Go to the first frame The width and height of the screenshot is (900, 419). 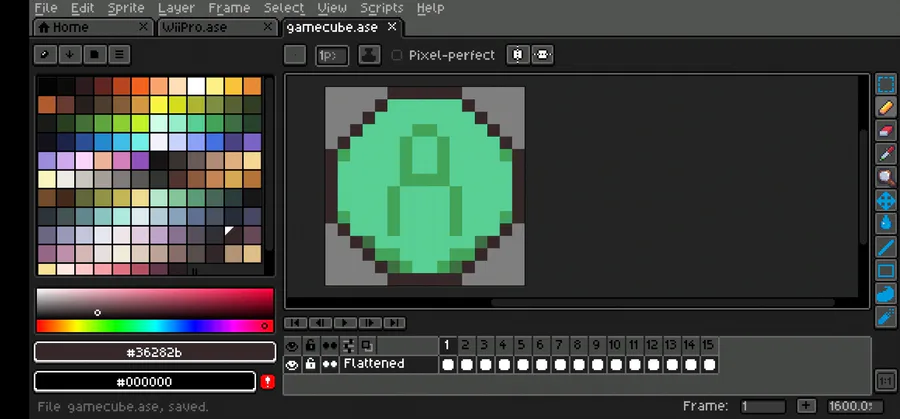[x=295, y=323]
